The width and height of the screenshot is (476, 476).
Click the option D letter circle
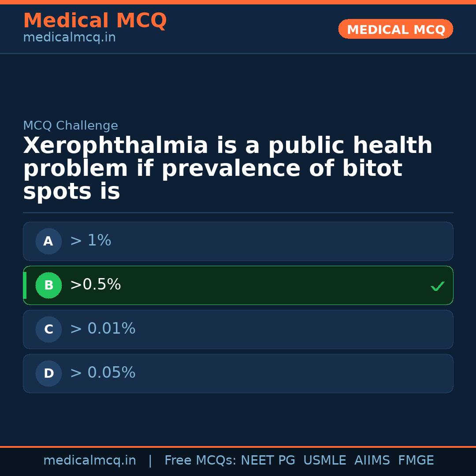[48, 373]
